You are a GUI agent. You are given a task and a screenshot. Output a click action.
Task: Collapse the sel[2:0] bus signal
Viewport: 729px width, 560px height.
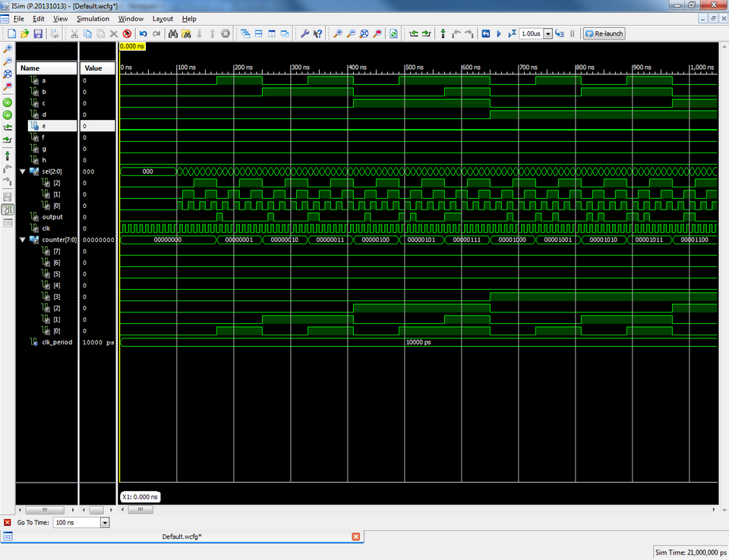tap(23, 171)
